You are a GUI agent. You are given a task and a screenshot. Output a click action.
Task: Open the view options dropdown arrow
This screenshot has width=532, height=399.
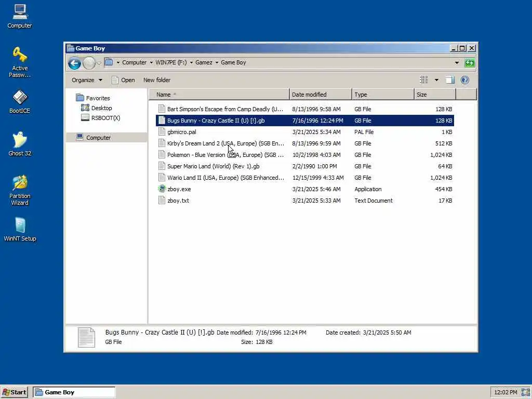(x=436, y=80)
